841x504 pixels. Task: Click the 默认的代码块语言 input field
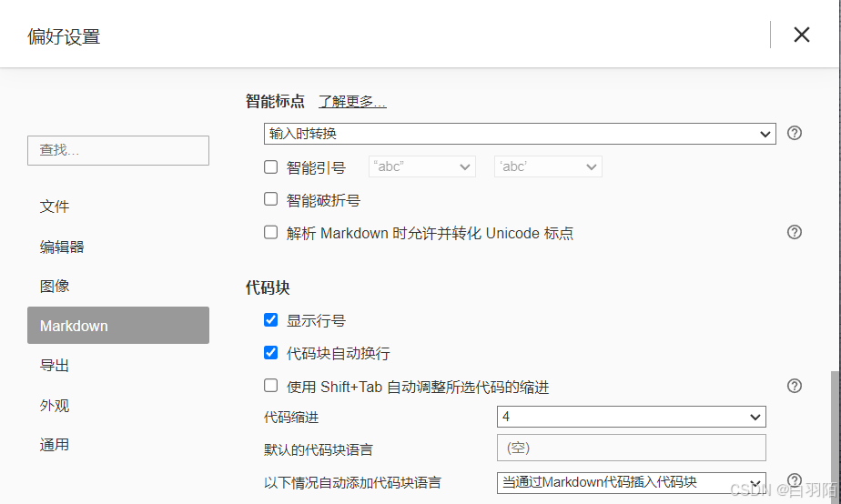pyautogui.click(x=632, y=448)
